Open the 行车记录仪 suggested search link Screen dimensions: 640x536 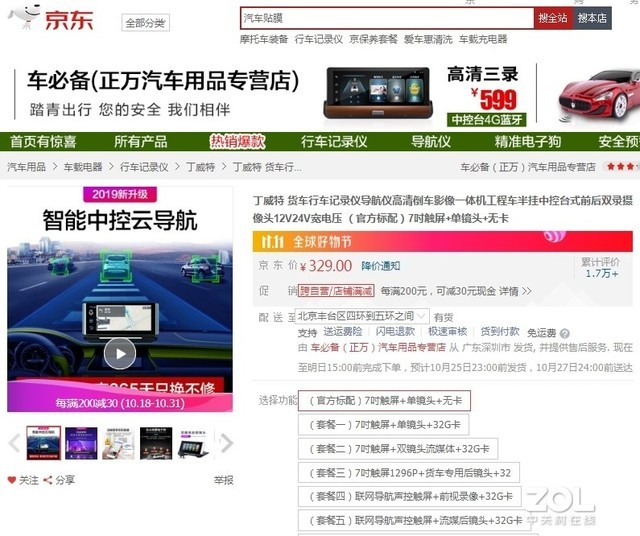(x=318, y=39)
